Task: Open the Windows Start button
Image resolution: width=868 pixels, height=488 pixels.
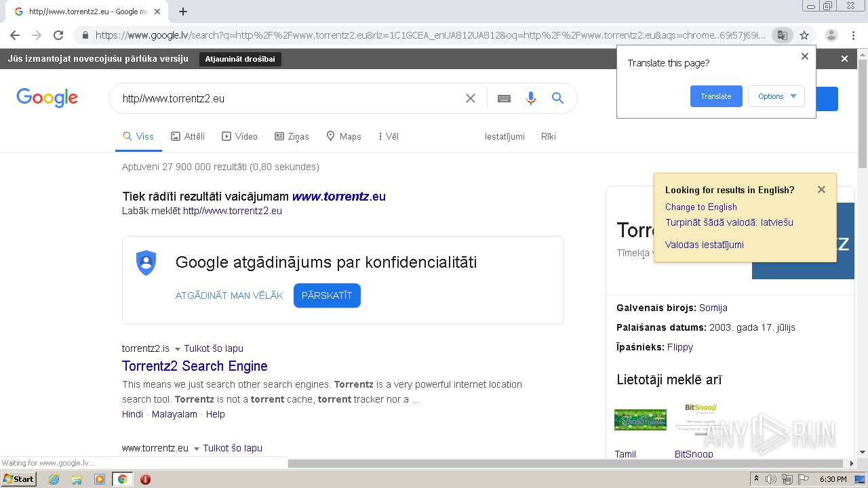Action: [x=18, y=479]
